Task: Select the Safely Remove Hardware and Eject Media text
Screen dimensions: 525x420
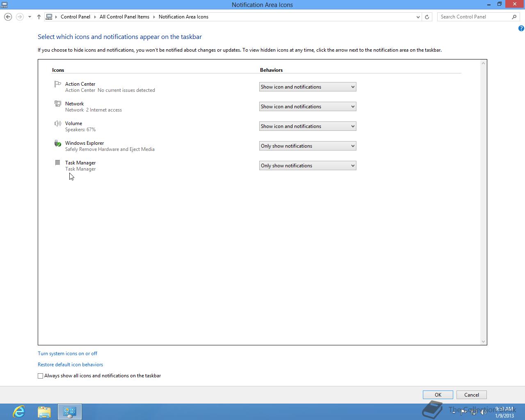Action: [x=110, y=149]
